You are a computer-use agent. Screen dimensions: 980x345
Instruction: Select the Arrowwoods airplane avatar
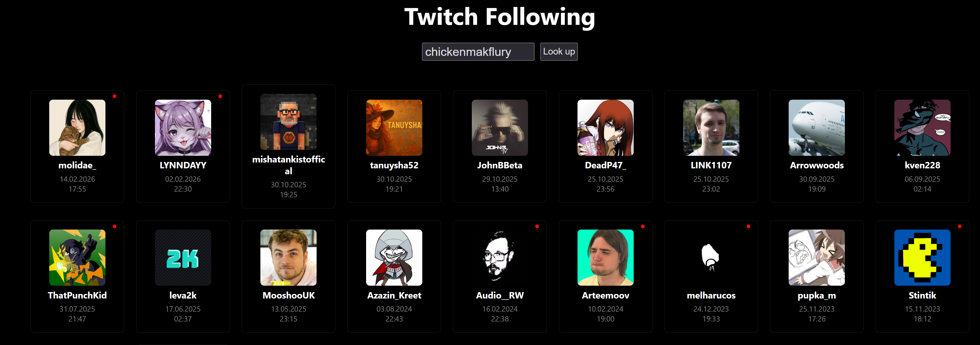[817, 128]
